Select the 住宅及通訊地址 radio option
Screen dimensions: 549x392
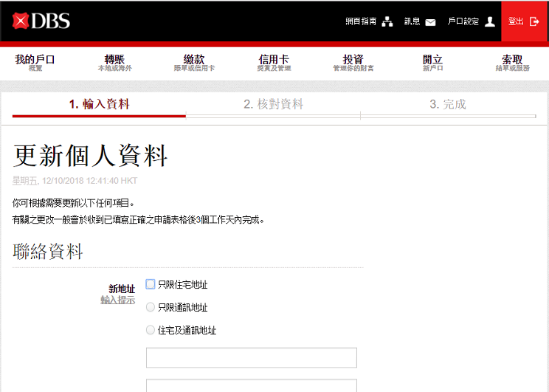point(151,330)
